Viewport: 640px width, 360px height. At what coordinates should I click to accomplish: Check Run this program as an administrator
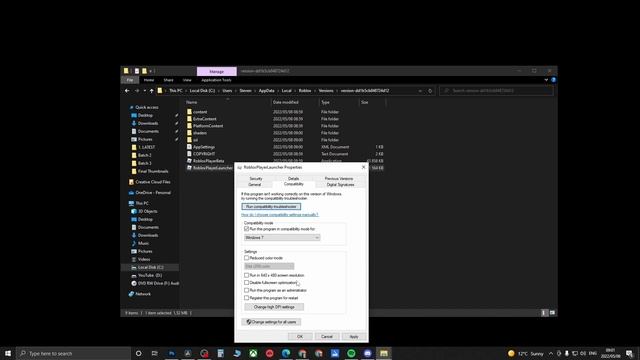click(247, 290)
